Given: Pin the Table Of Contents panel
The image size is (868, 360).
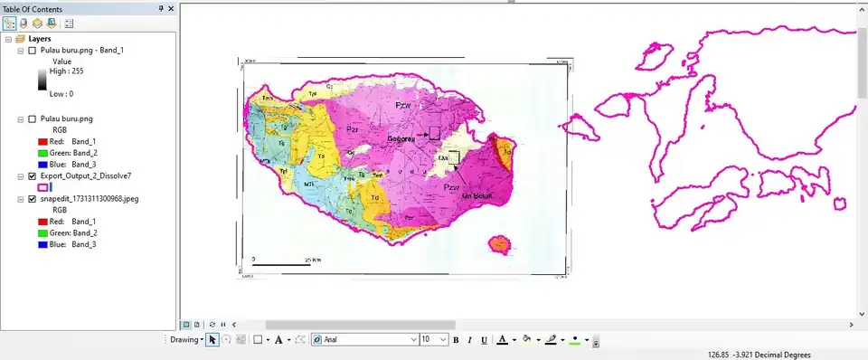Looking at the screenshot, I should (x=161, y=9).
